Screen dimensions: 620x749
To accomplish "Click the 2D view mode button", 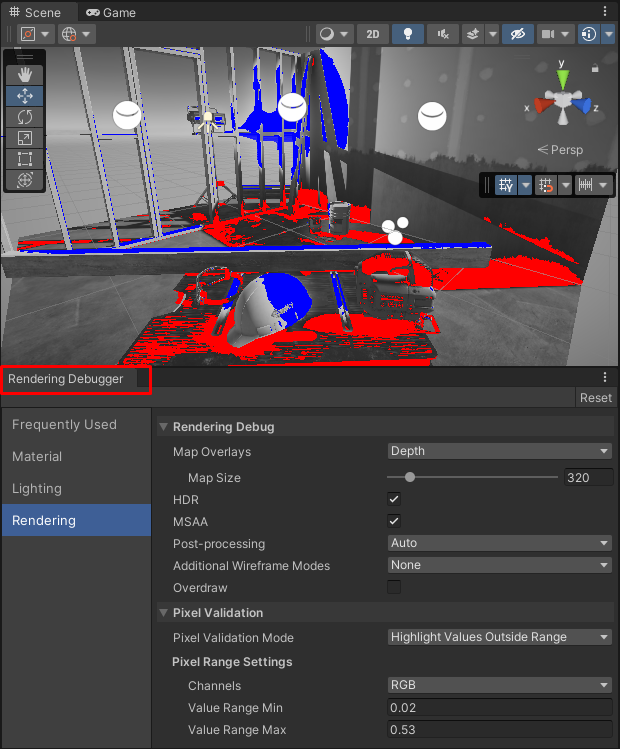I will [373, 34].
